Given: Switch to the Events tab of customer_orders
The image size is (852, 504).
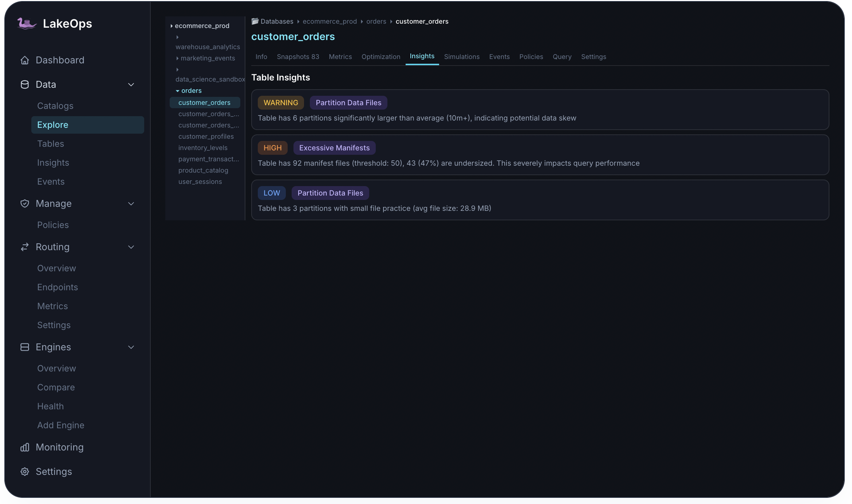Looking at the screenshot, I should coord(499,57).
